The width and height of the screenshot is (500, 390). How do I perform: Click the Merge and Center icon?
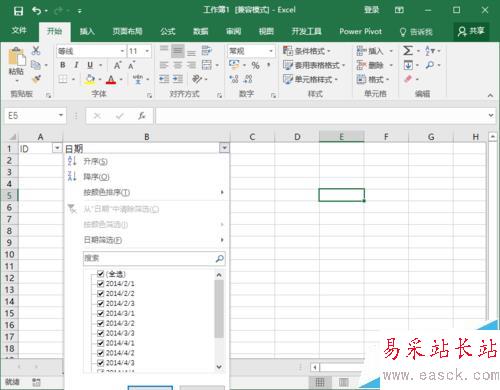(207, 65)
